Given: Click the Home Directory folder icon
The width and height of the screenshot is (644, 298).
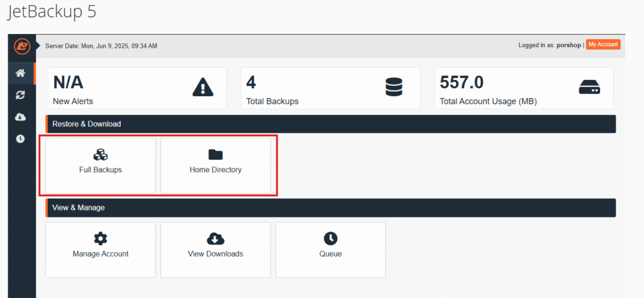Looking at the screenshot, I should click(x=216, y=154).
